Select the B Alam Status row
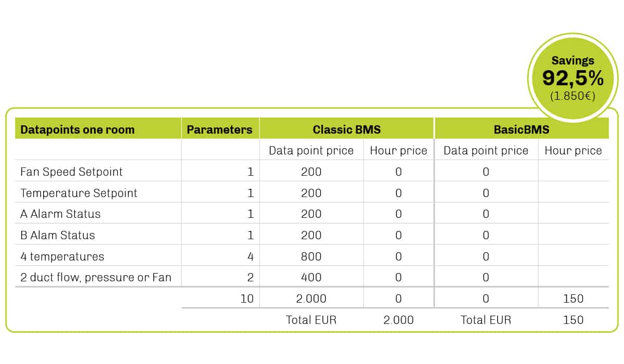Viewport: 624px width, 364px height. (312, 235)
